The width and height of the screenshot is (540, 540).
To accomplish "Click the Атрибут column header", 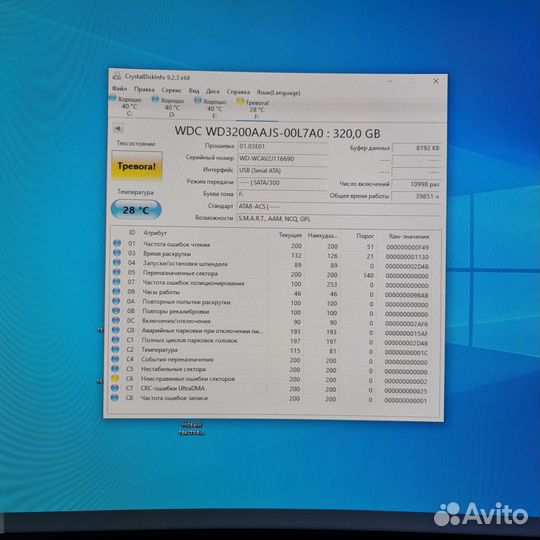I will (155, 233).
